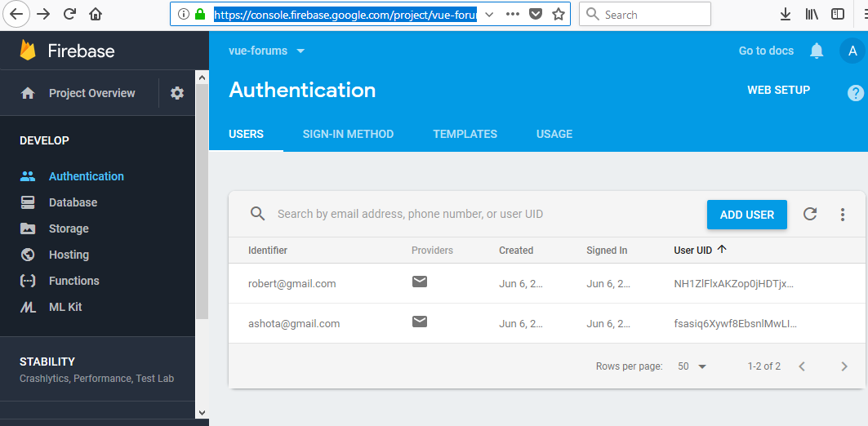868x426 pixels.
Task: Open the Project Overview link
Action: point(92,94)
